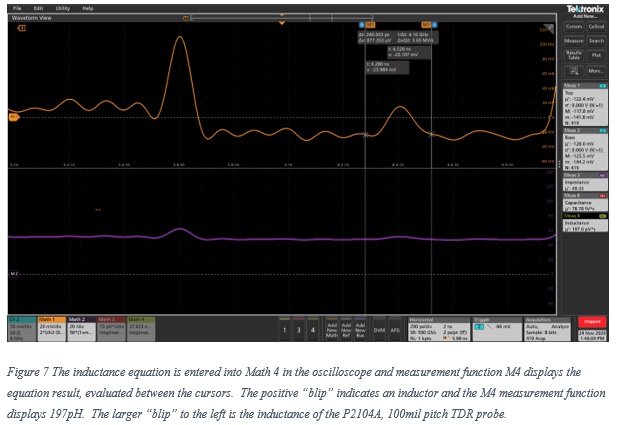
Task: Open the File menu
Action: tap(17, 8)
